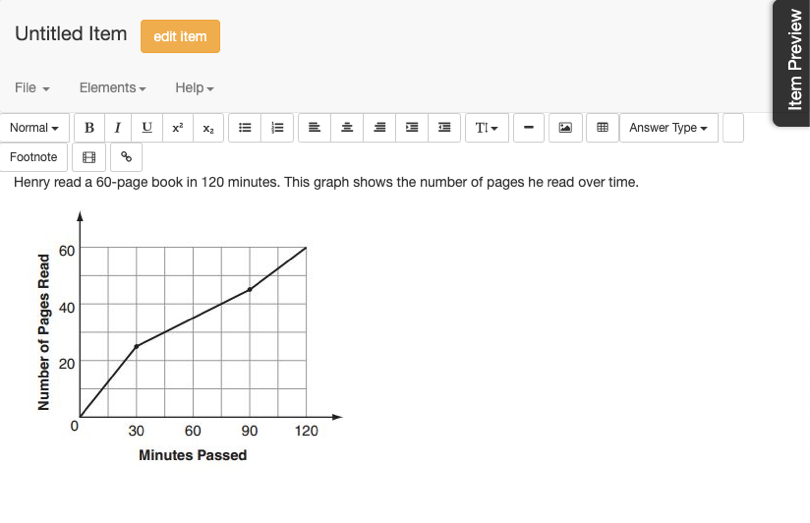Image resolution: width=810 pixels, height=523 pixels.
Task: Expand the Answer Type dropdown
Action: tap(668, 128)
